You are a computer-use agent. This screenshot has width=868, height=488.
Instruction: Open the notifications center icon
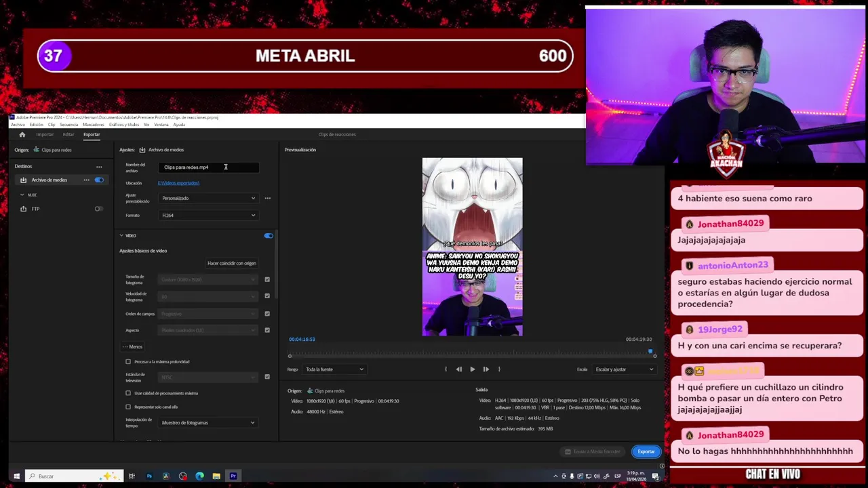[x=656, y=476]
